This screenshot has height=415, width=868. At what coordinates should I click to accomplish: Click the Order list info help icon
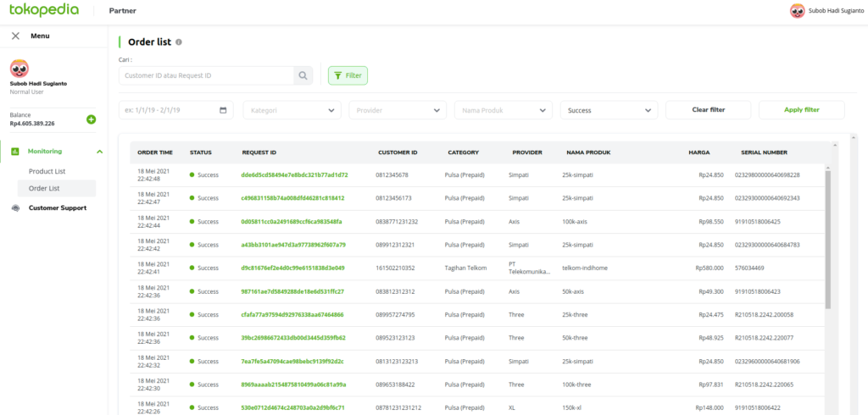click(x=179, y=41)
